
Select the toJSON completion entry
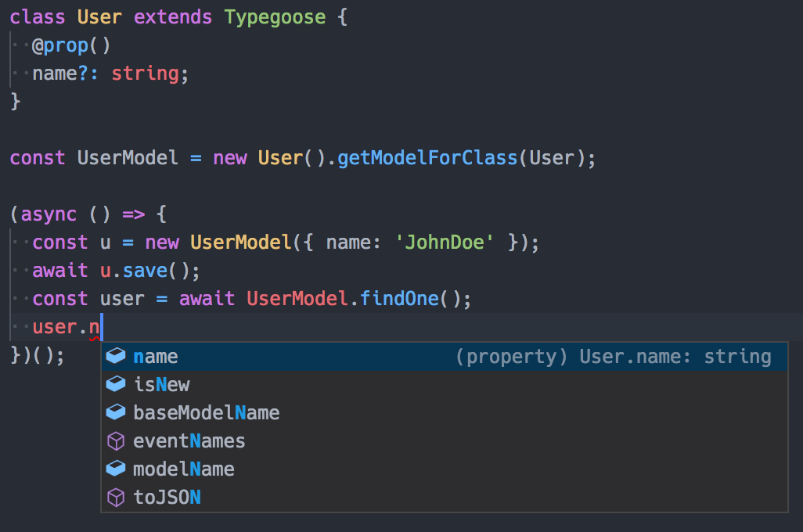click(167, 497)
